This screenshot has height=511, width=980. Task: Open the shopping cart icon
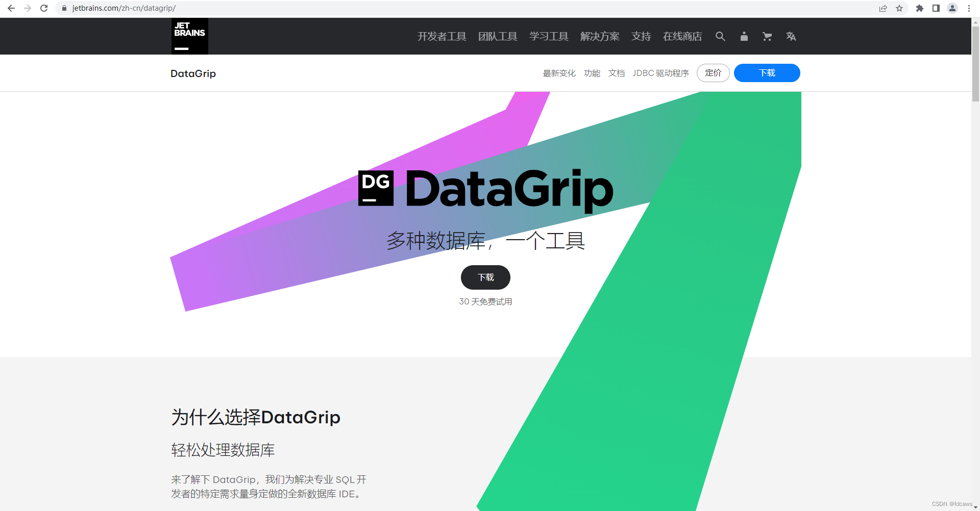coord(767,36)
